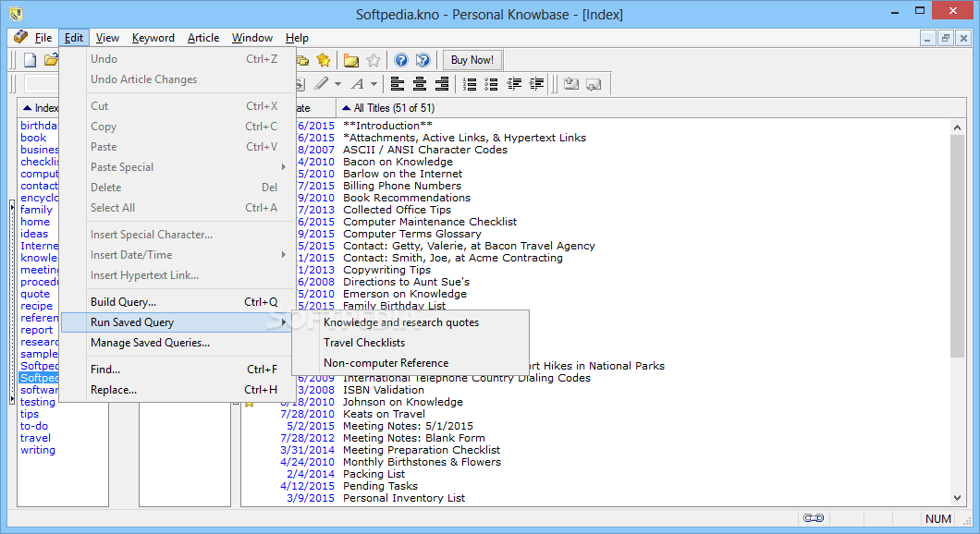Screen dimensions: 980x534
Task: Open the Keyword menu
Action: (153, 38)
